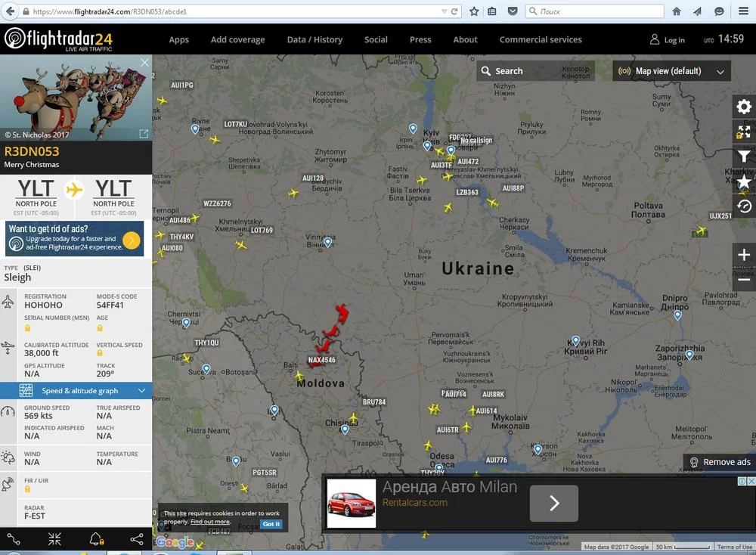Click the LOT7KU flight label
756x555 pixels.
pos(235,124)
